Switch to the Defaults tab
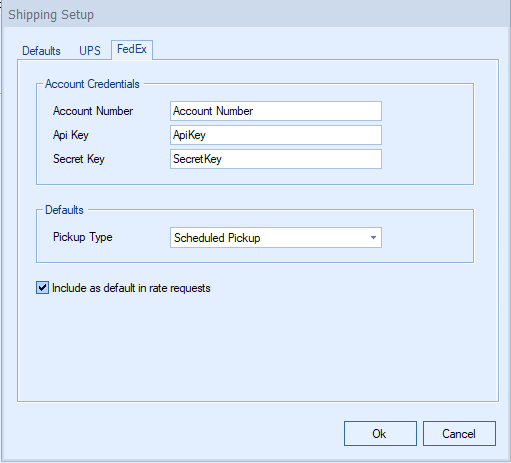The height and width of the screenshot is (463, 511). point(41,51)
